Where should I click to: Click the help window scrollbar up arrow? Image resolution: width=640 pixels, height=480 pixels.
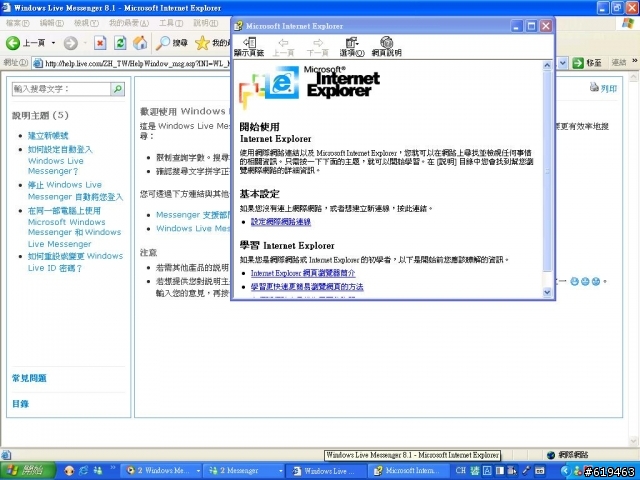pos(547,65)
